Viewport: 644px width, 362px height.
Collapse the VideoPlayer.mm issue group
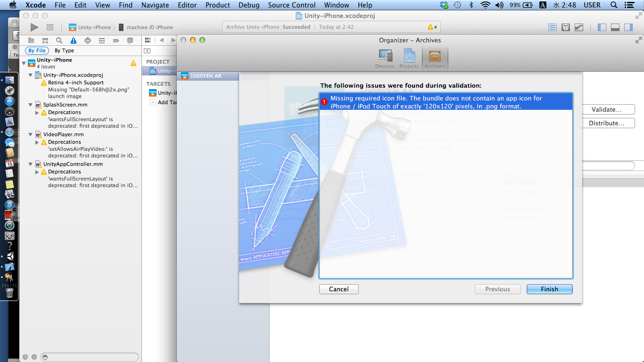click(31, 134)
